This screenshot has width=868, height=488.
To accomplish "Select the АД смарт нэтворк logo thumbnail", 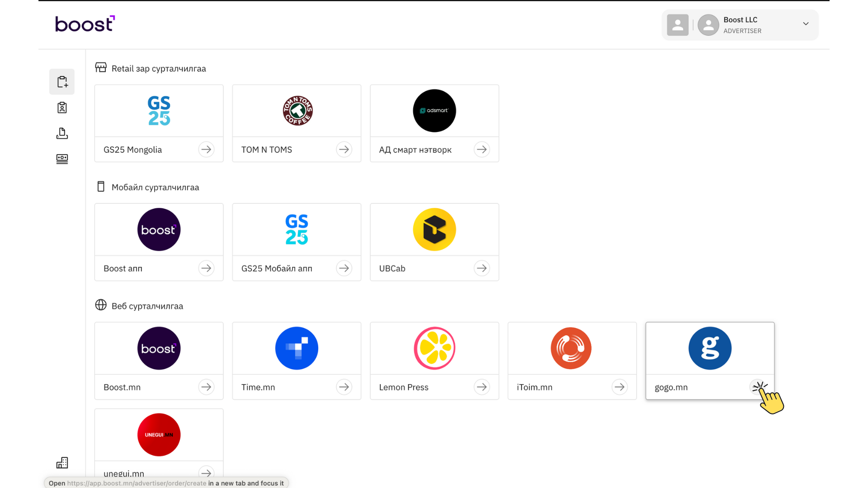I will click(434, 111).
